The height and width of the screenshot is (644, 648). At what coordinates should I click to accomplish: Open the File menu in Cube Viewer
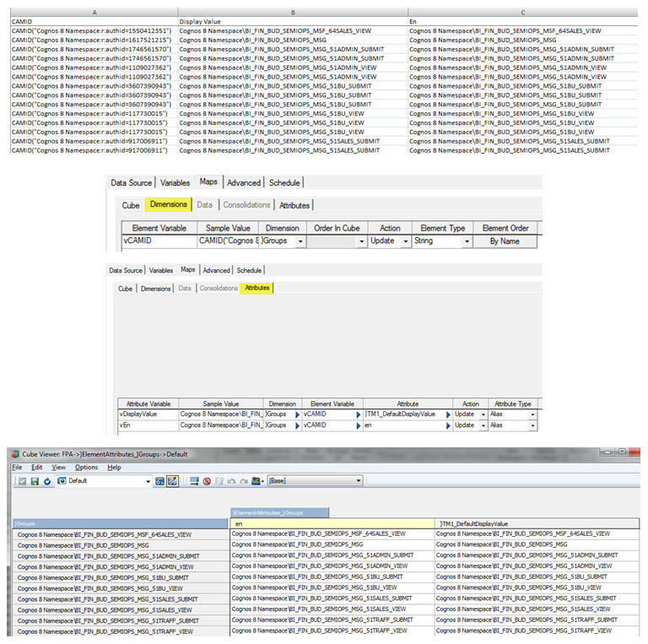17,467
